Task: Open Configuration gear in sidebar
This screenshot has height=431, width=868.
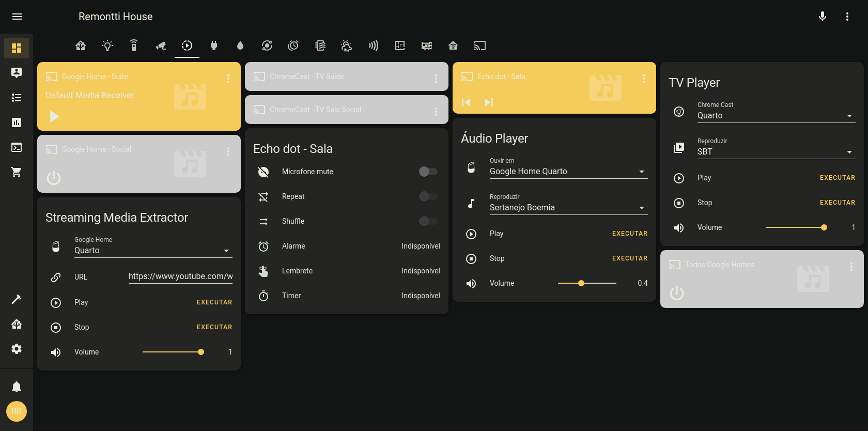Action: click(17, 349)
